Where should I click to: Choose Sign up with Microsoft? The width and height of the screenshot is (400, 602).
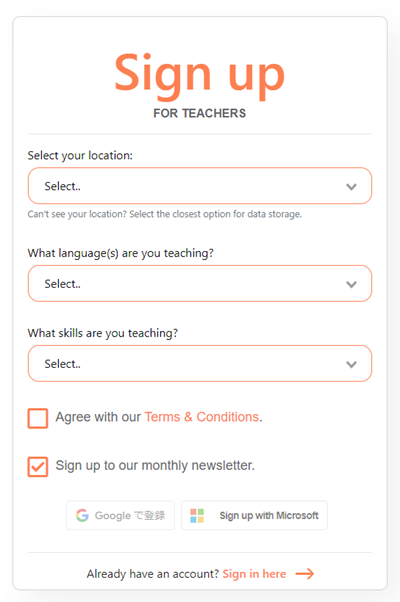[254, 515]
